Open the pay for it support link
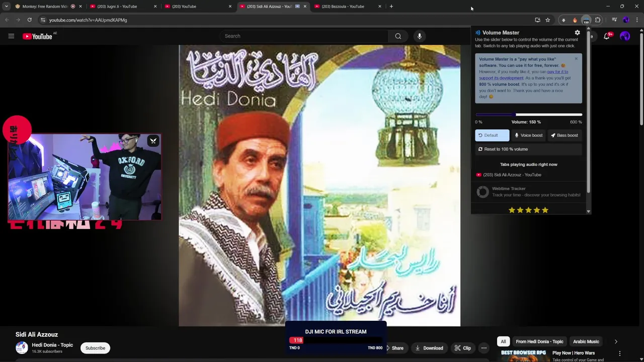The image size is (644, 362). [x=557, y=72]
